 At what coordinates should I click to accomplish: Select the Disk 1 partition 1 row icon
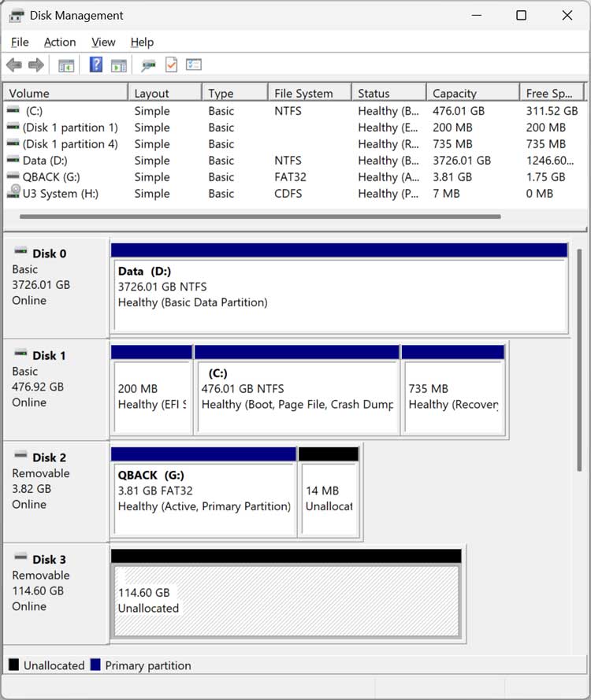(13, 126)
